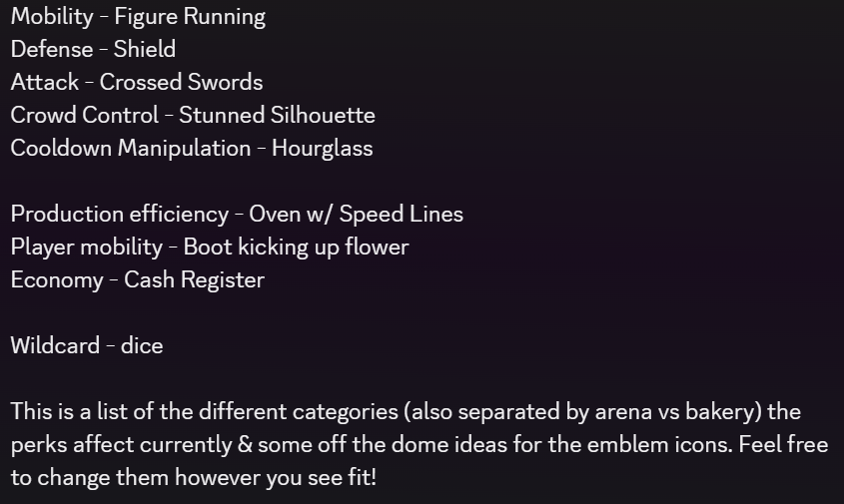Click on 'Attack – Crossed Swords' text
The width and height of the screenshot is (844, 504).
click(x=137, y=82)
